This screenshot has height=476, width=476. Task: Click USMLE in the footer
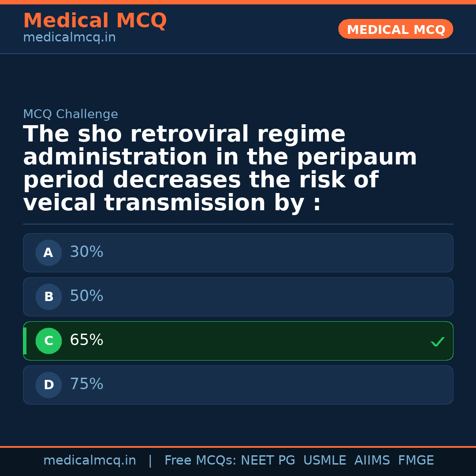[324, 461]
